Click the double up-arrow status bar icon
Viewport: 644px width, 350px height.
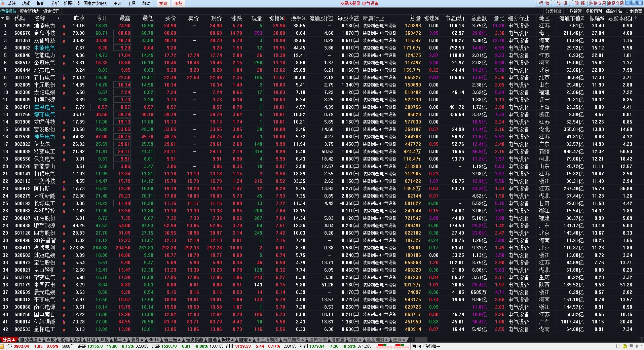pos(637,346)
